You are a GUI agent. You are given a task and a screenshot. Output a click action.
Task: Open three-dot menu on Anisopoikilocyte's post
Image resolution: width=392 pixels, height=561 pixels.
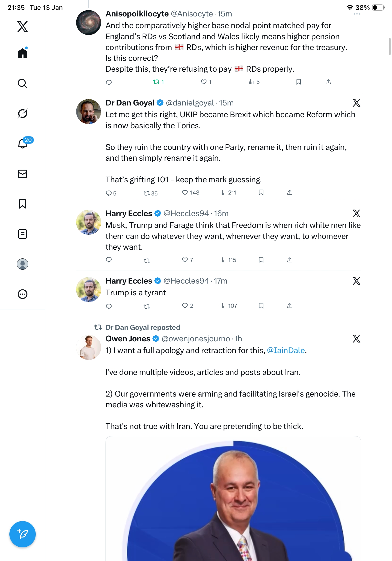coord(357,14)
